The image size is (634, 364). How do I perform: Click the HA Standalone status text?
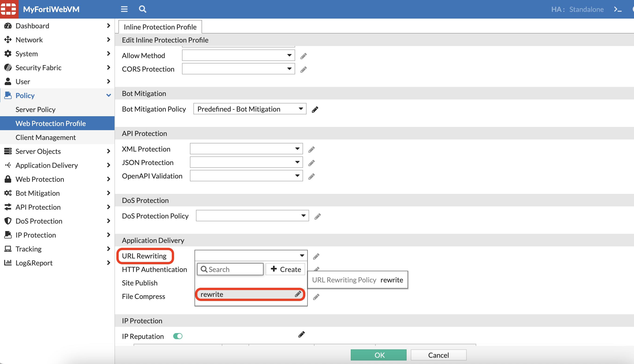coord(577,10)
